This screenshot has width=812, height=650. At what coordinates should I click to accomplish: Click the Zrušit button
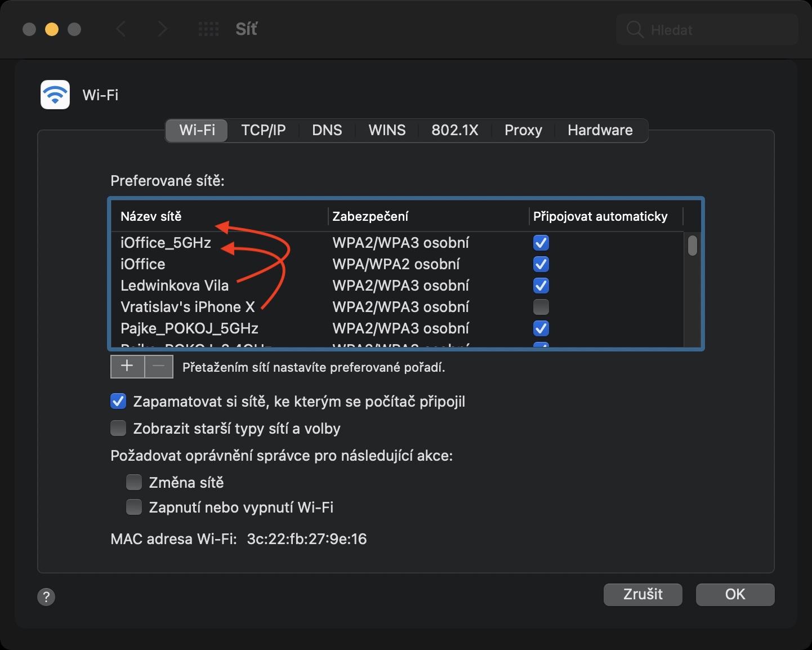pos(643,594)
